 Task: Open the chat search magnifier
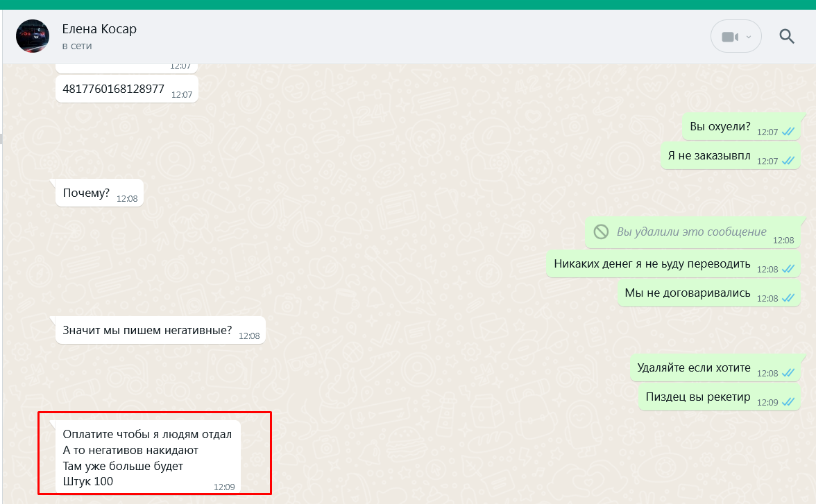[786, 37]
